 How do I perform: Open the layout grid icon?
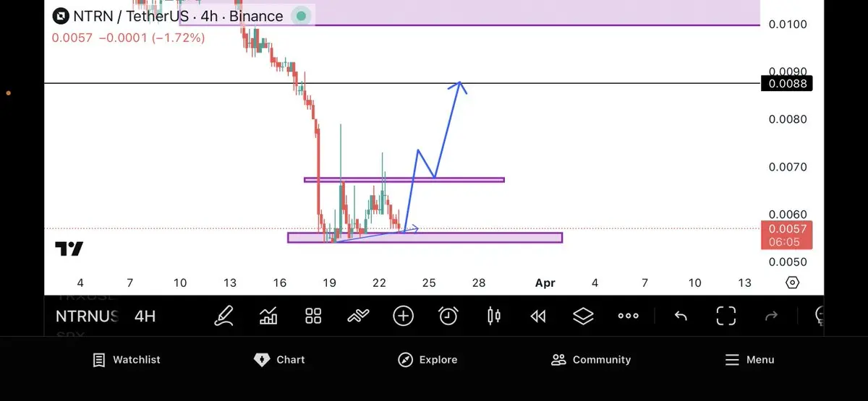(313, 316)
